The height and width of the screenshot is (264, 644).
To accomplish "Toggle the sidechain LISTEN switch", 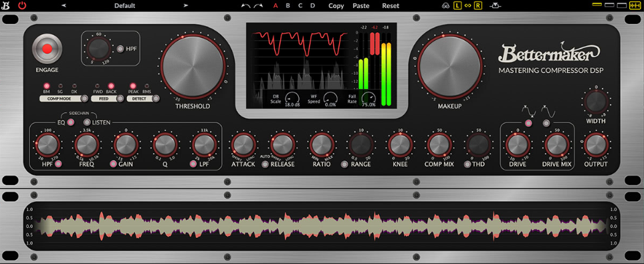I will tap(87, 122).
